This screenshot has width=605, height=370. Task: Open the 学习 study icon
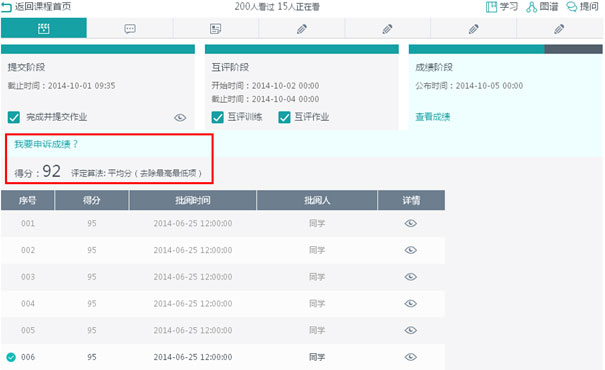click(x=491, y=7)
